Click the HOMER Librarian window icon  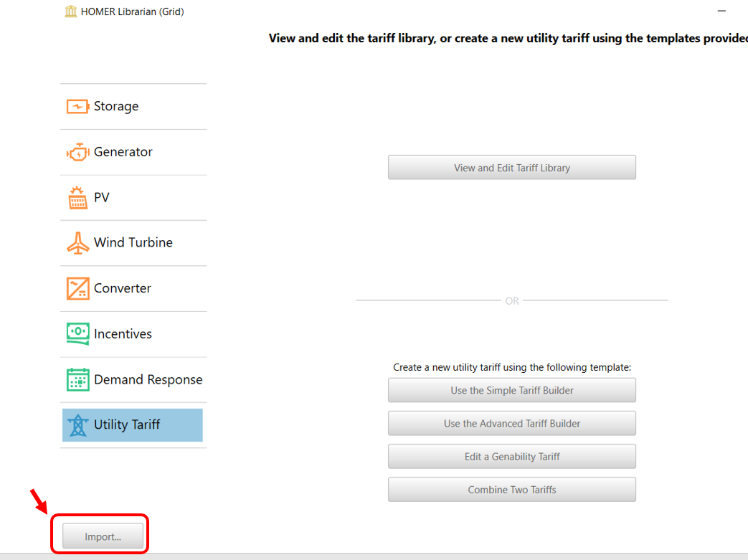click(71, 11)
